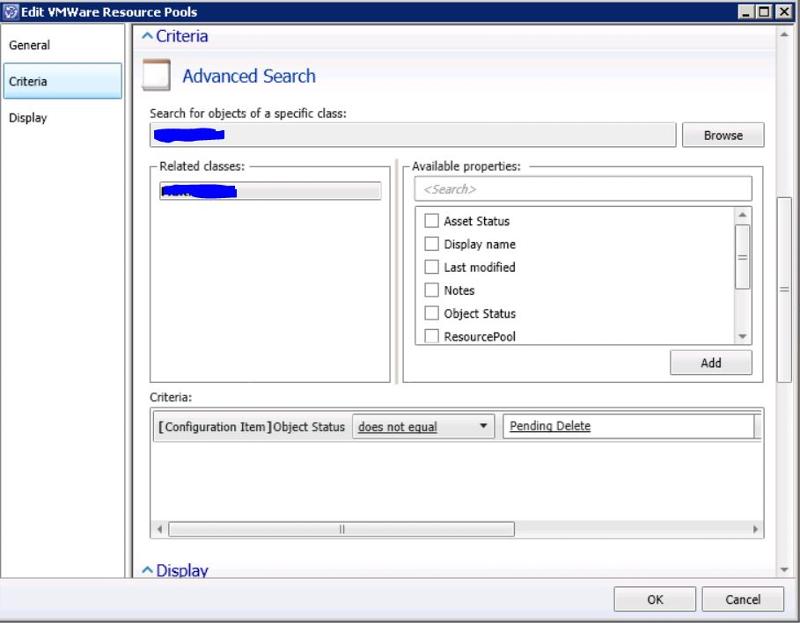Click the main panel scroll down arrow
Image resolution: width=800 pixels, height=623 pixels.
784,570
